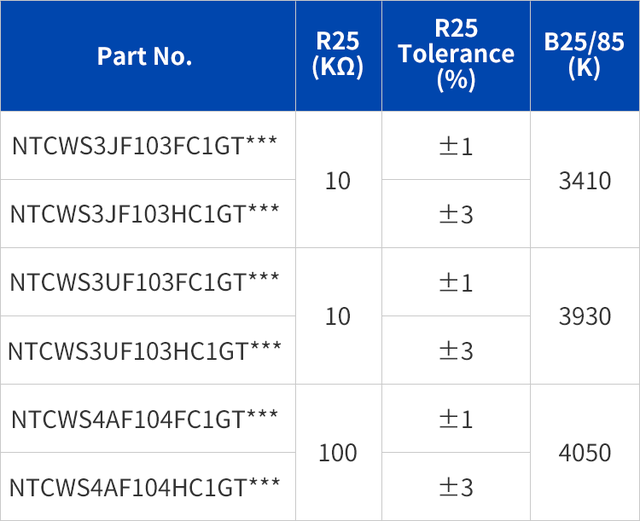Click the Part No. column header
640x521 pixels.
point(145,56)
